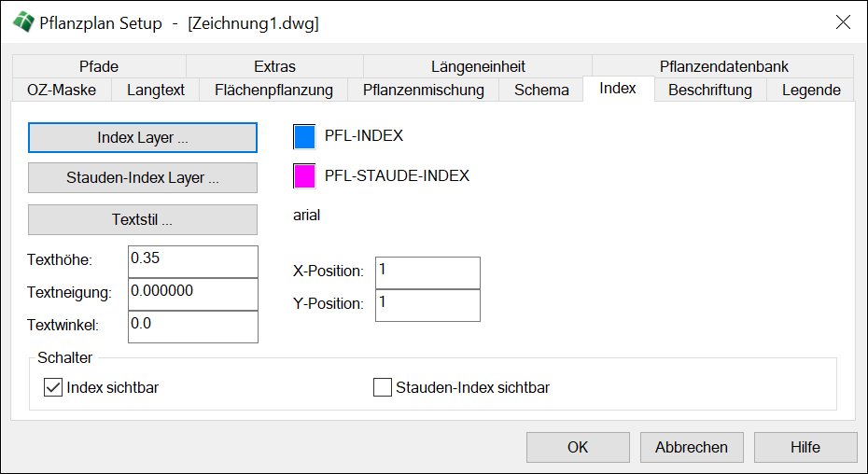Image resolution: width=868 pixels, height=474 pixels.
Task: Toggle the Index sichtbar checkbox
Action: 53,387
